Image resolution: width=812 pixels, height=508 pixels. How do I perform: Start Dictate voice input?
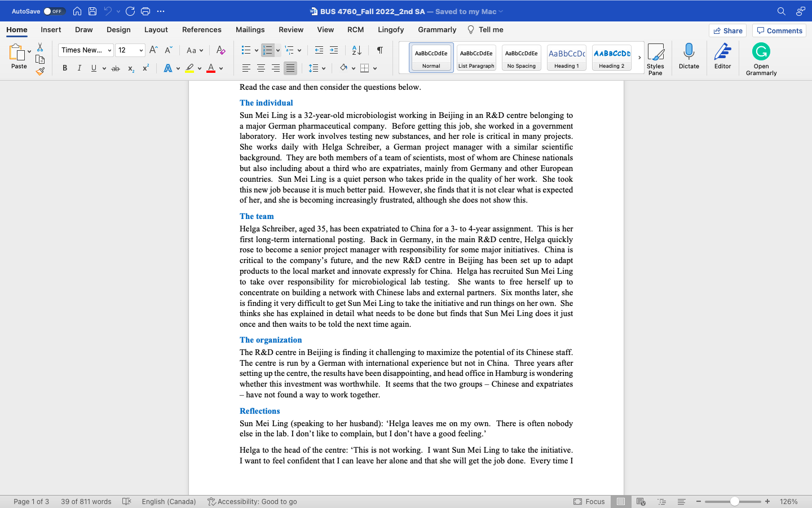pos(689,57)
